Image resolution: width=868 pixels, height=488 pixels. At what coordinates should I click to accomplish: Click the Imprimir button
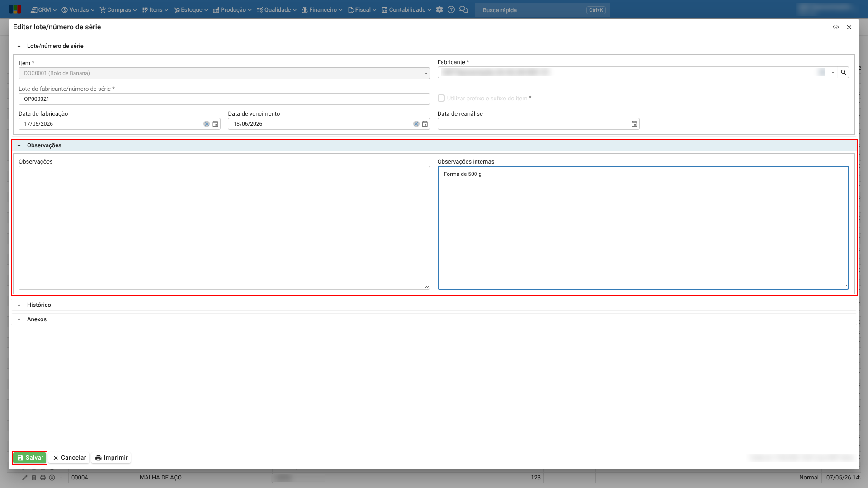[x=111, y=458]
